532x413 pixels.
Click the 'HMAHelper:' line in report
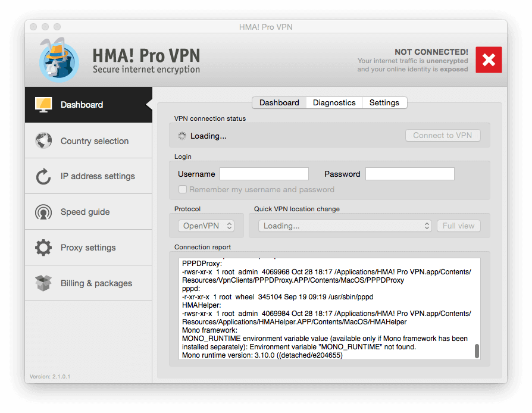click(x=202, y=305)
